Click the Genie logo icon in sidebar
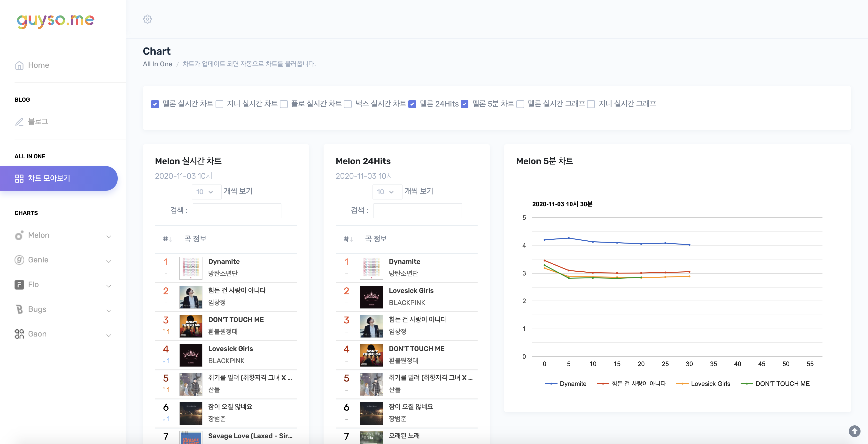 (19, 260)
